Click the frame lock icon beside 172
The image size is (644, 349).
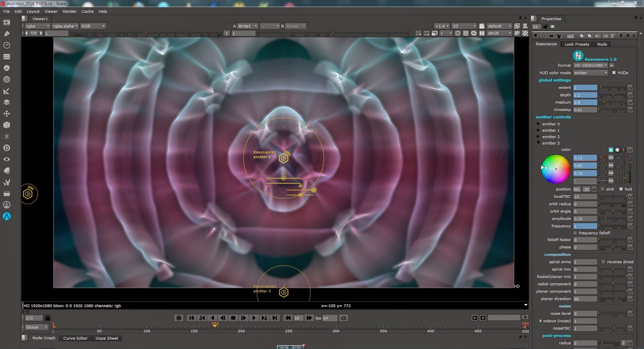click(47, 318)
